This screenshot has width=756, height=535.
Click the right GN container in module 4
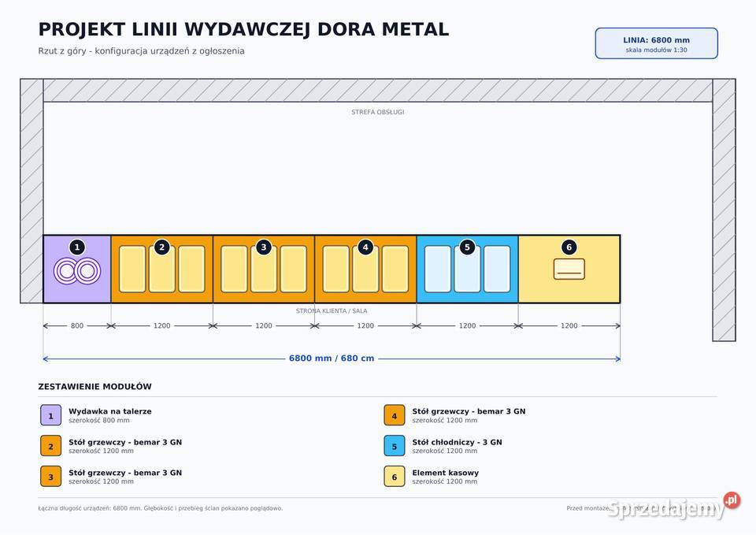(x=395, y=269)
